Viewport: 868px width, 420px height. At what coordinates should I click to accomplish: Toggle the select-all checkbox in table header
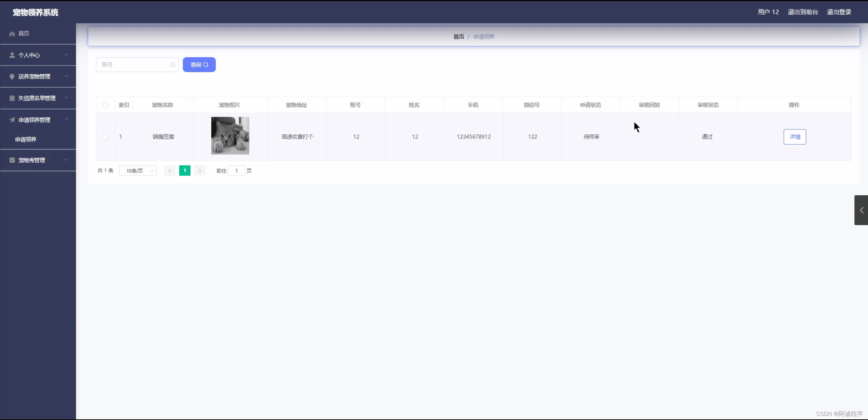[105, 105]
